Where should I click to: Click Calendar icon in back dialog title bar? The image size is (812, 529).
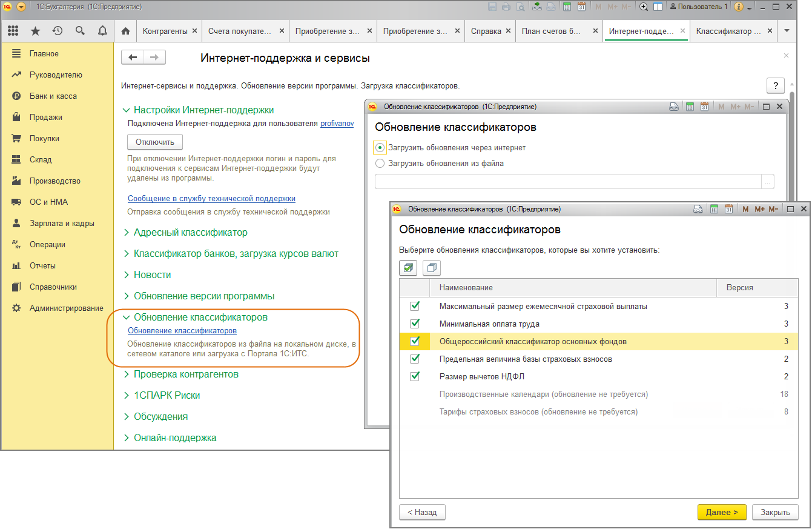704,107
